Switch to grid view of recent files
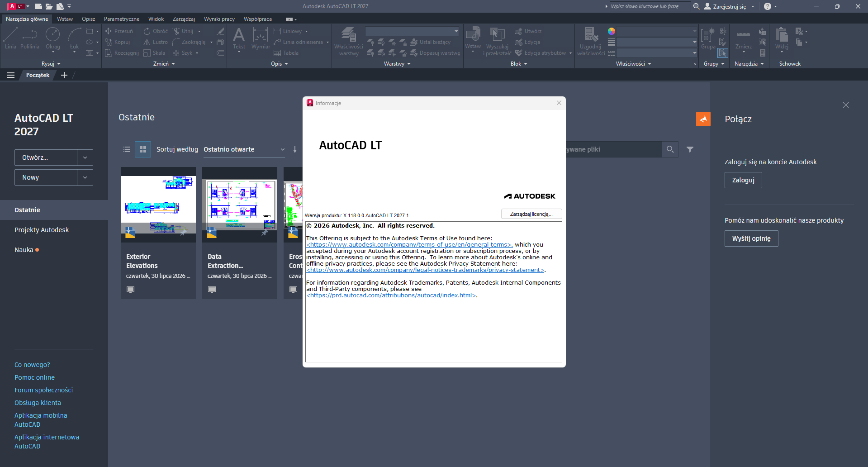 point(143,149)
